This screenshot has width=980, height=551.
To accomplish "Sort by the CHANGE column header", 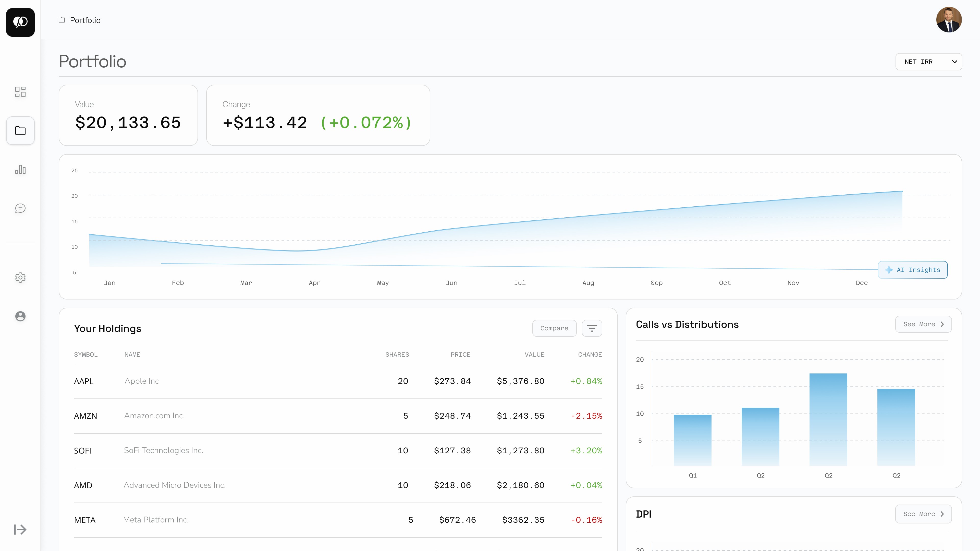I will click(590, 354).
